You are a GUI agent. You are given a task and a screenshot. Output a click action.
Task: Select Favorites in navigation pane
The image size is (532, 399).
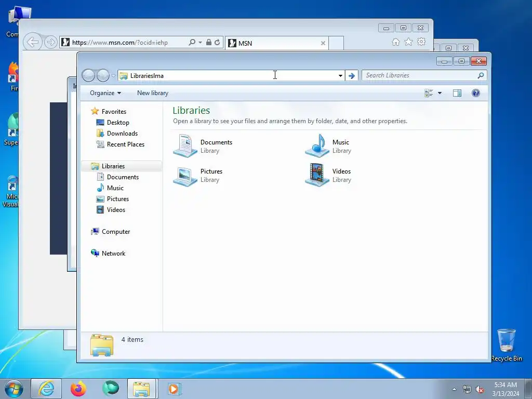pos(114,112)
